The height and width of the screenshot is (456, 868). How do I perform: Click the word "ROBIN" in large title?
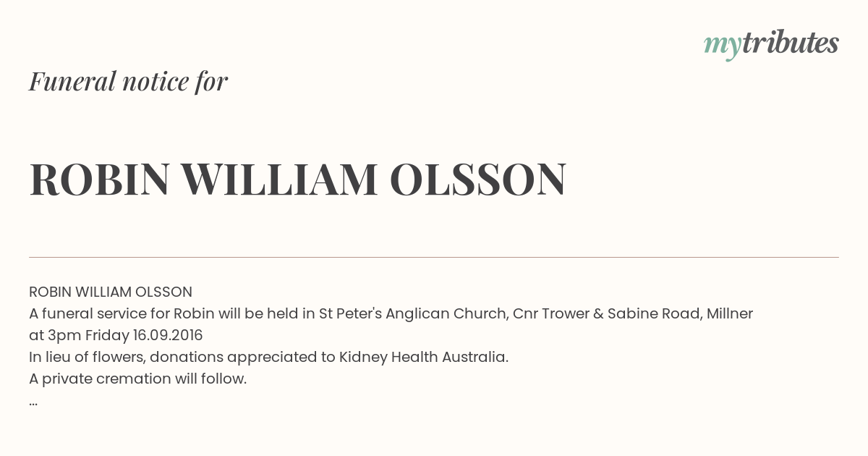pyautogui.click(x=99, y=180)
